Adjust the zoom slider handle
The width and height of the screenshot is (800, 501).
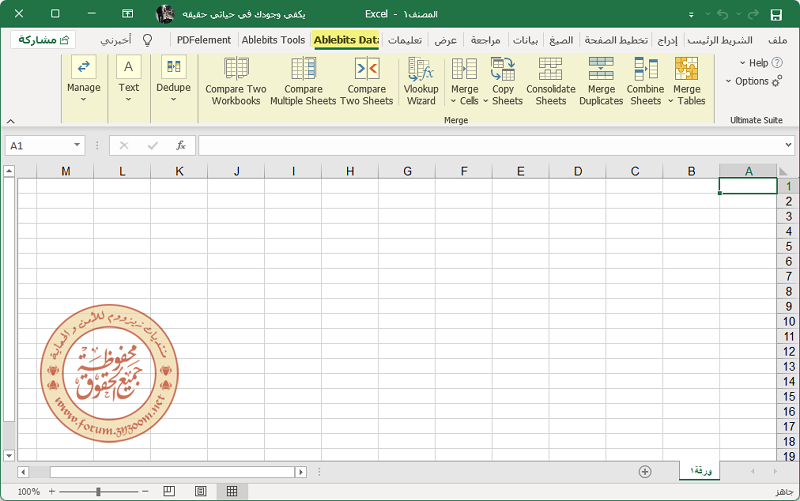[98, 491]
